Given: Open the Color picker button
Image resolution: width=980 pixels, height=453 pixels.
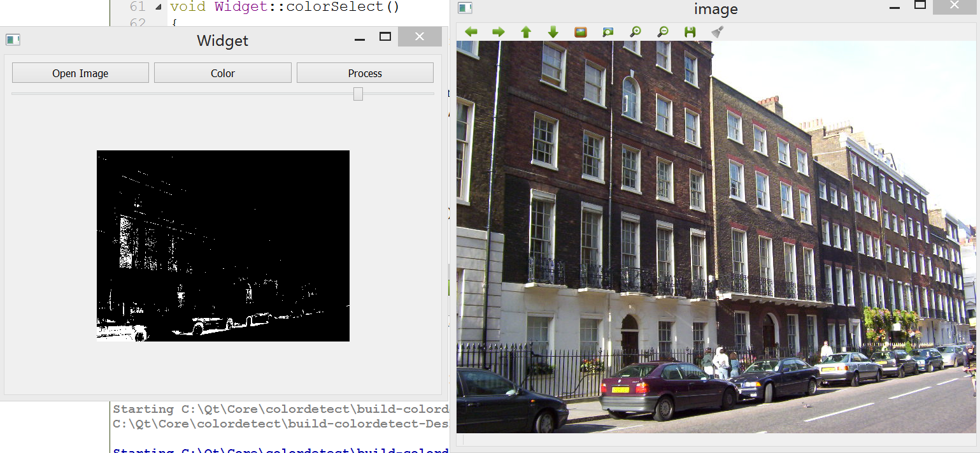Looking at the screenshot, I should click(x=223, y=73).
